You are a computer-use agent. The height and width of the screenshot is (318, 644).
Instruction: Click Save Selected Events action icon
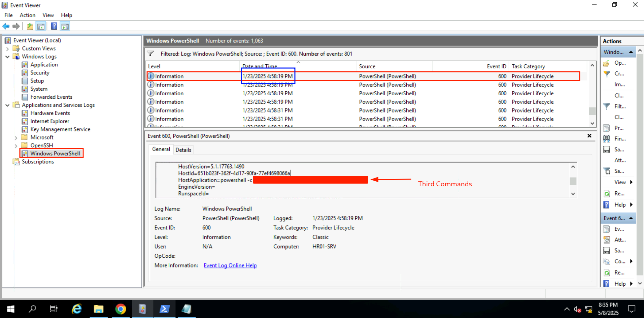click(606, 251)
